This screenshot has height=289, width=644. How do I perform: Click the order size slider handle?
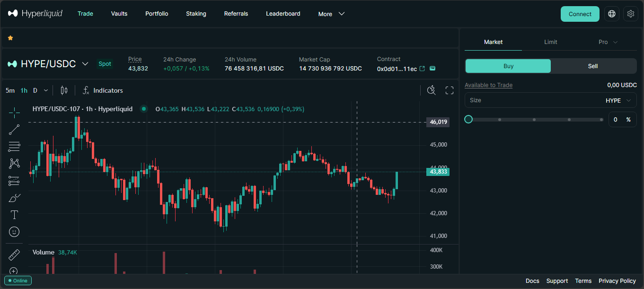coord(468,119)
